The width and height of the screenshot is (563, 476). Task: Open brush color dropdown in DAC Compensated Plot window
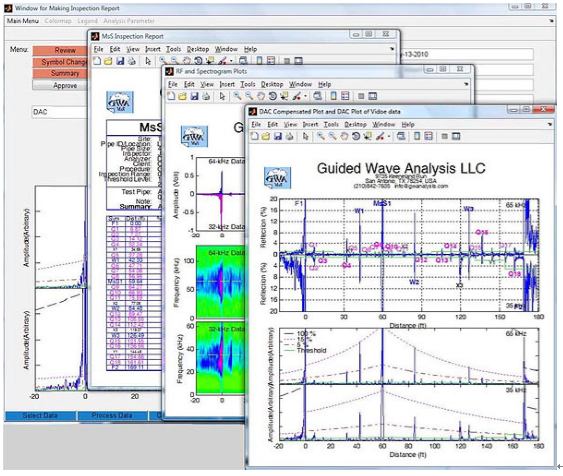click(388, 137)
